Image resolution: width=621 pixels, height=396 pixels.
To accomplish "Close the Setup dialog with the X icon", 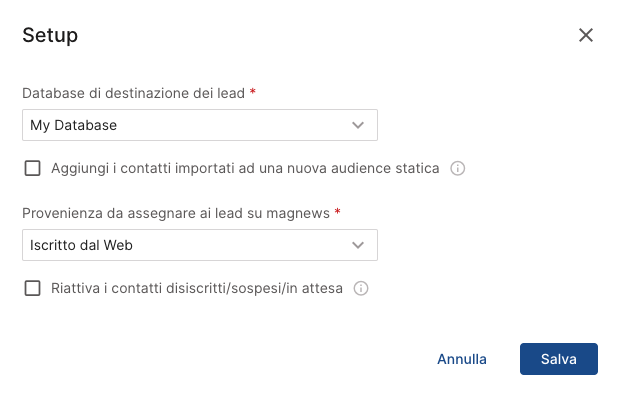I will pyautogui.click(x=586, y=35).
